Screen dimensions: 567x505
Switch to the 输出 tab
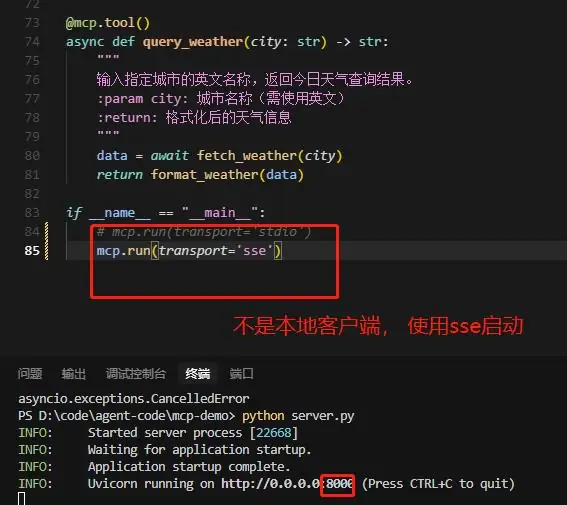click(x=74, y=373)
